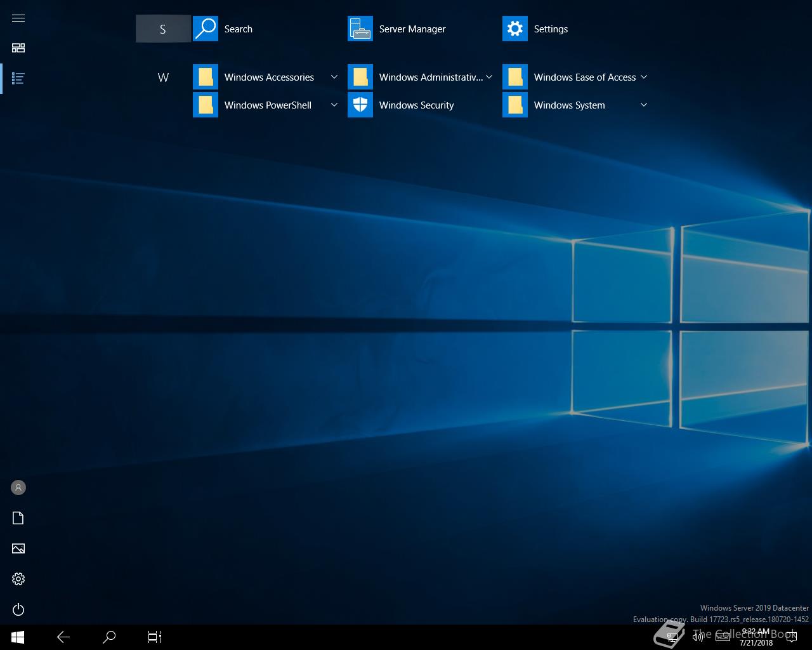Click Windows Accessories folder icon

(x=206, y=77)
